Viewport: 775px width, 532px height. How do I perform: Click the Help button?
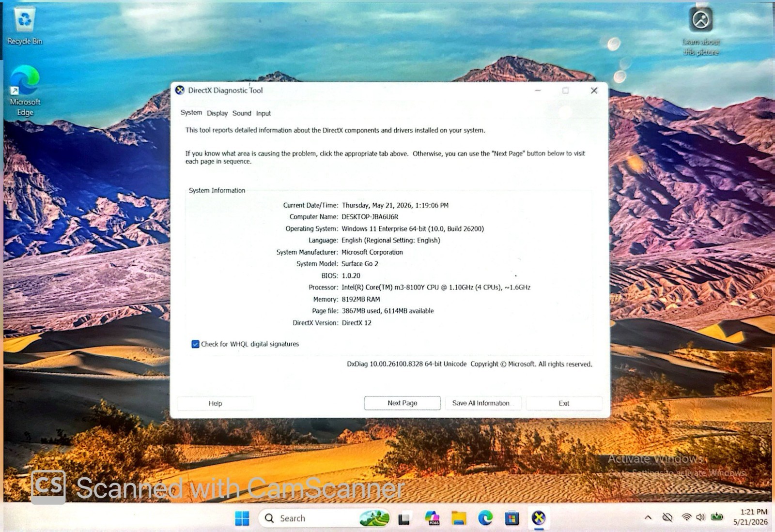pyautogui.click(x=216, y=403)
